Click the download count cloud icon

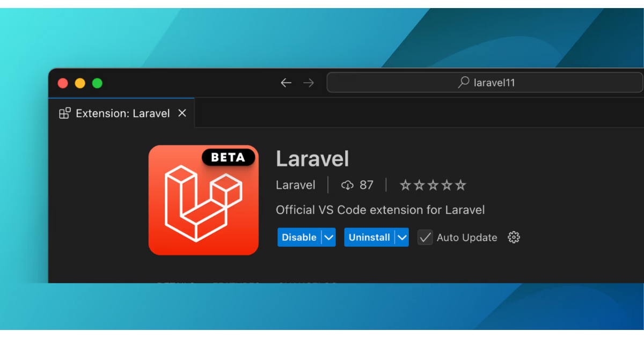point(348,185)
